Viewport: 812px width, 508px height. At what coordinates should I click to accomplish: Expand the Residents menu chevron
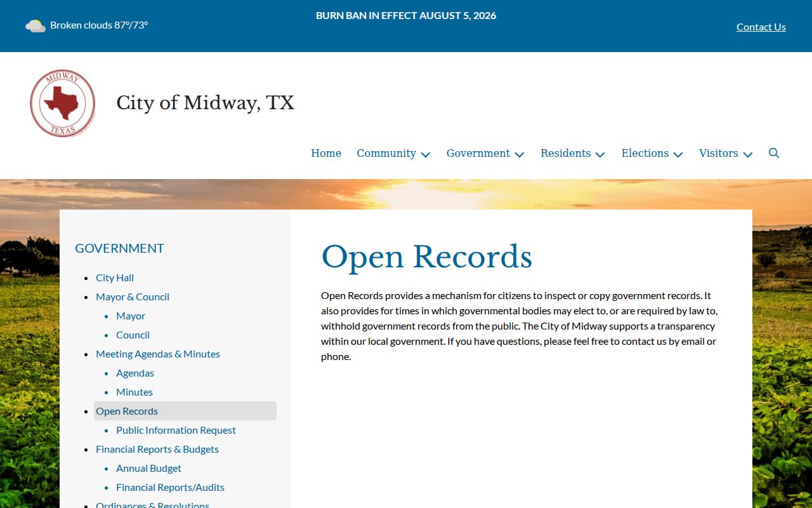600,154
